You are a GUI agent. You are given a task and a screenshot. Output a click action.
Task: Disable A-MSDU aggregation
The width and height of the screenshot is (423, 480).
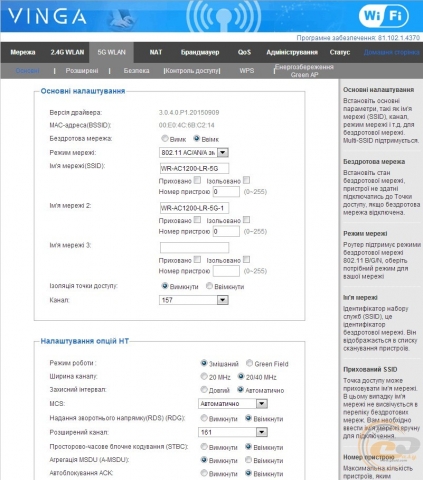(x=204, y=460)
